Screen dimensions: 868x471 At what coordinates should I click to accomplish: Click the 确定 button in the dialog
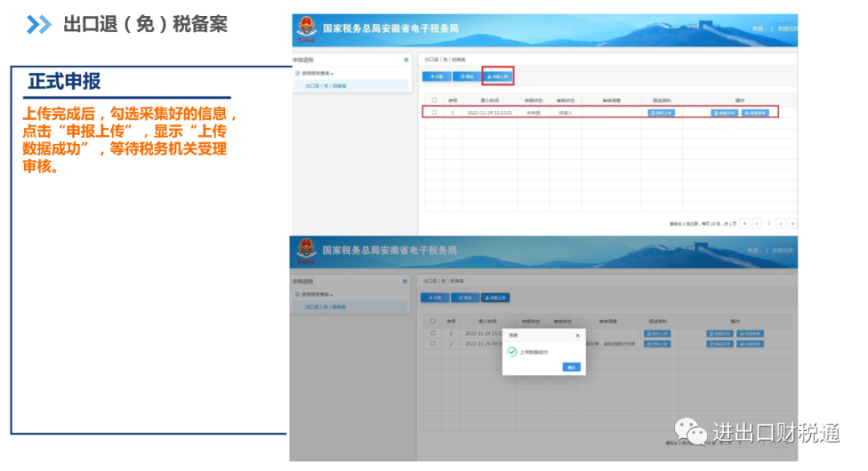(x=571, y=367)
